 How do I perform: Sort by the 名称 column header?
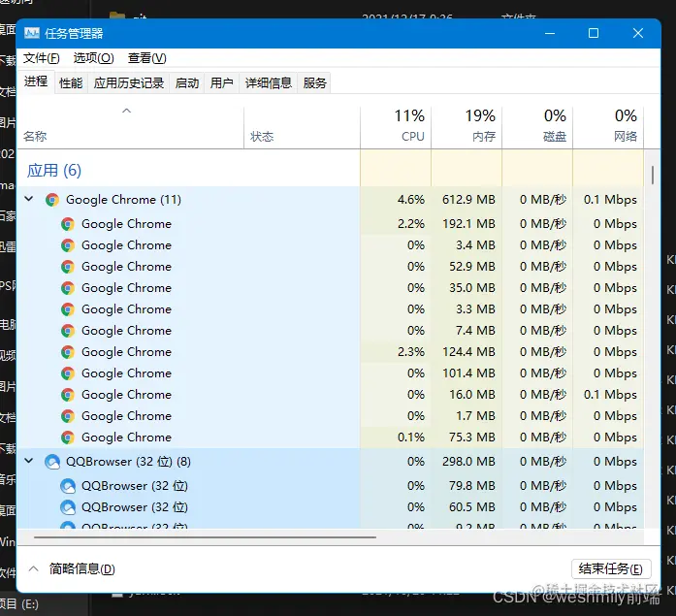130,128
